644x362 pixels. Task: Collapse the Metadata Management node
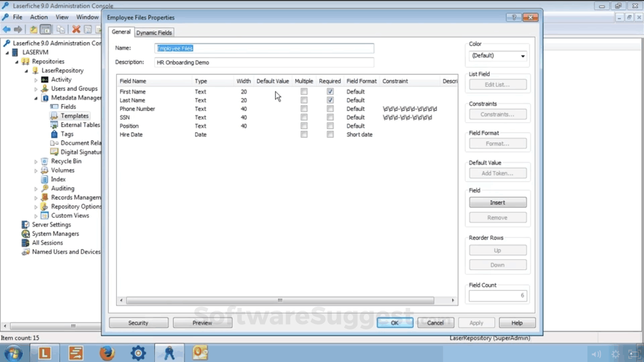click(x=36, y=98)
